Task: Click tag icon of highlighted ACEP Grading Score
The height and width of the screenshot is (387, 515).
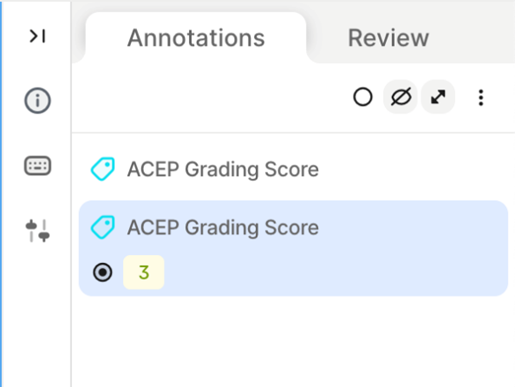Action: tap(103, 227)
